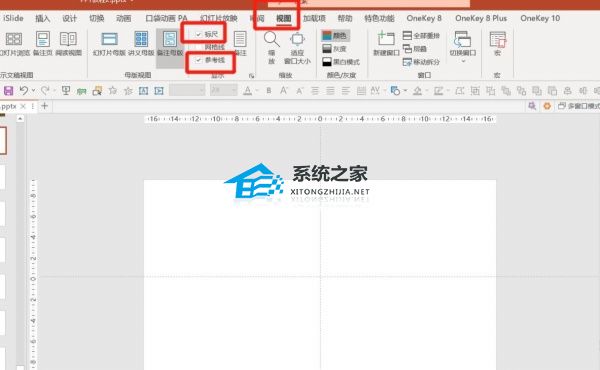Image resolution: width=600 pixels, height=370 pixels.
Task: Select Black and White (黑白模式) mode
Action: [x=341, y=62]
